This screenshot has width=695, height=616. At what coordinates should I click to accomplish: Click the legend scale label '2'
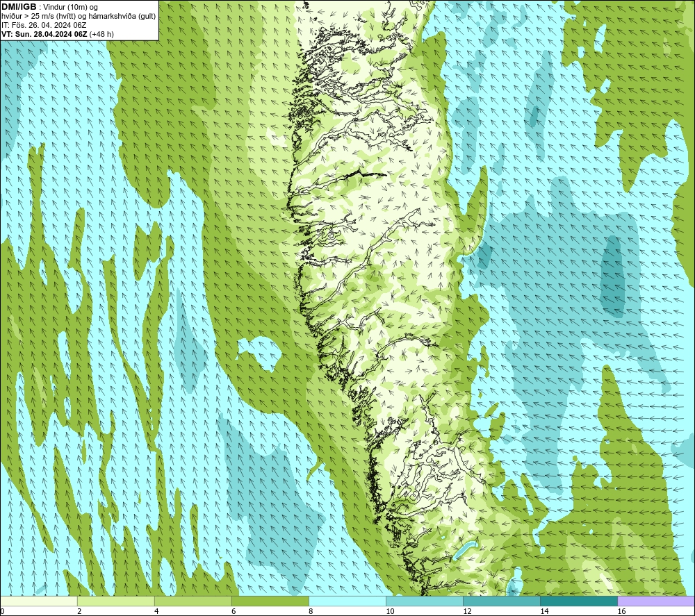[x=79, y=611]
